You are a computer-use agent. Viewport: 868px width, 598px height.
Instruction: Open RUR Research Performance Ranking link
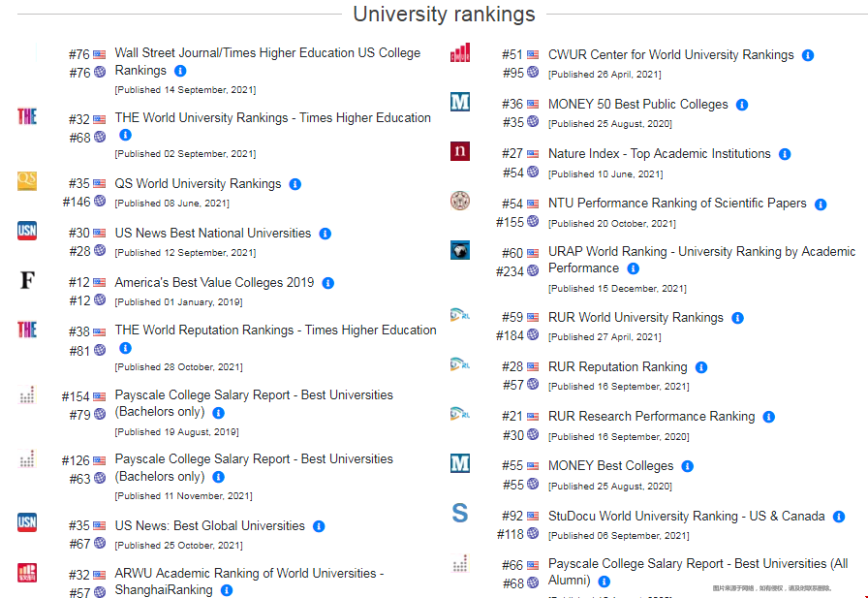(x=651, y=417)
